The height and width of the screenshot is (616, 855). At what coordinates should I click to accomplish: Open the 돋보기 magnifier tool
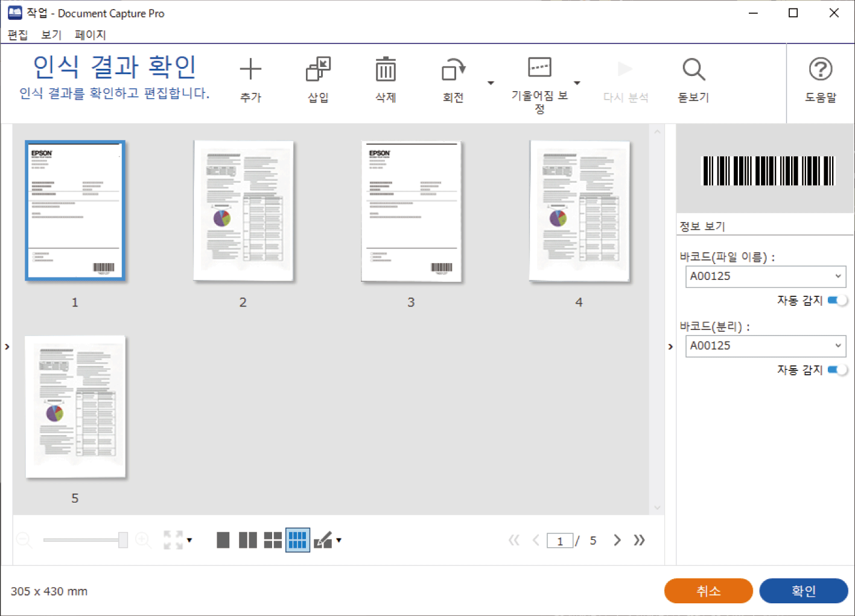click(693, 70)
